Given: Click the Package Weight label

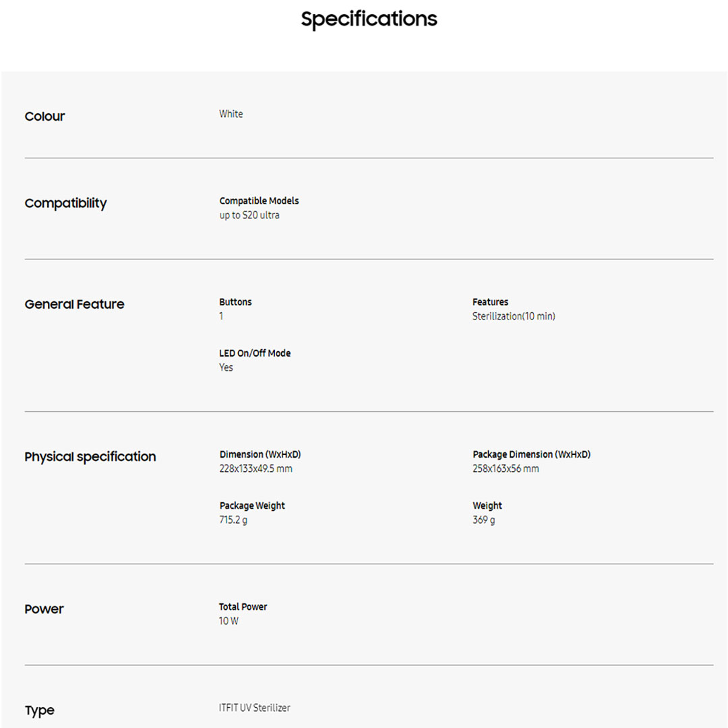Looking at the screenshot, I should pos(252,506).
